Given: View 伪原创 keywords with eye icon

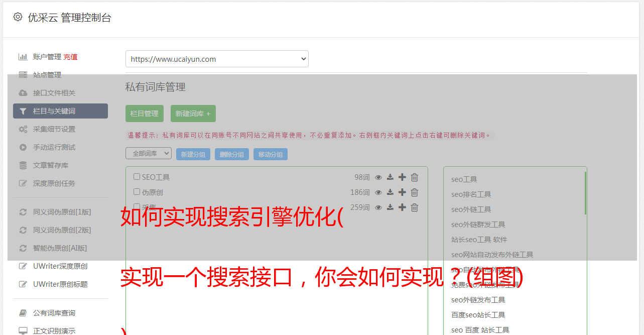Looking at the screenshot, I should [x=378, y=192].
